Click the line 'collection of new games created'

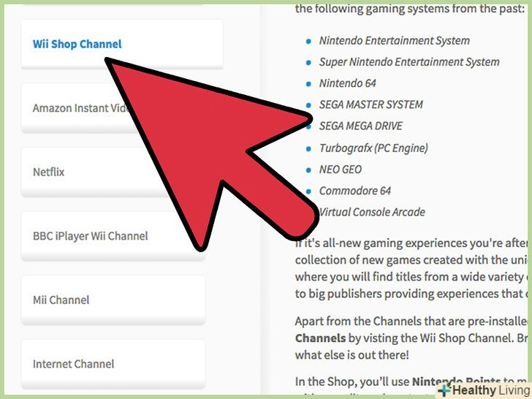tap(411, 260)
